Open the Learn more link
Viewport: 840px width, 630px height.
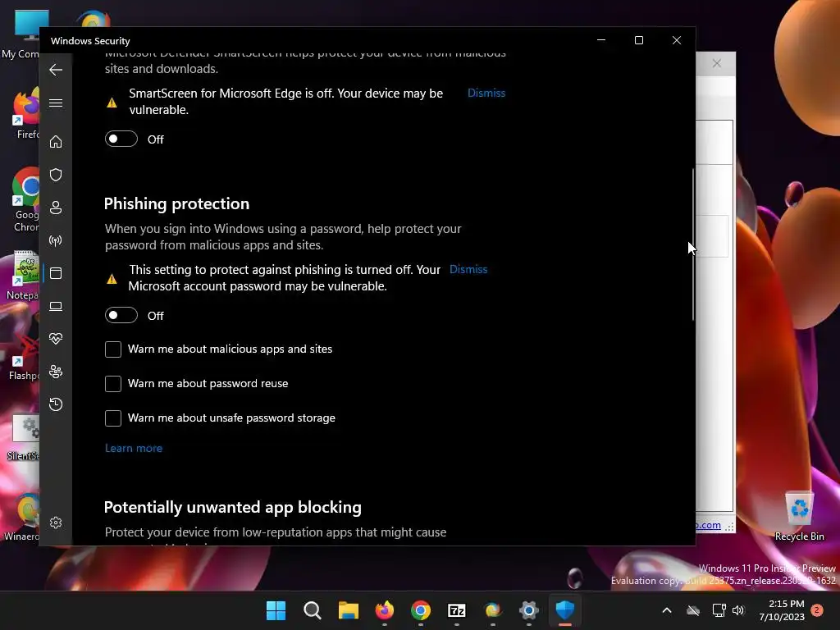pos(134,448)
